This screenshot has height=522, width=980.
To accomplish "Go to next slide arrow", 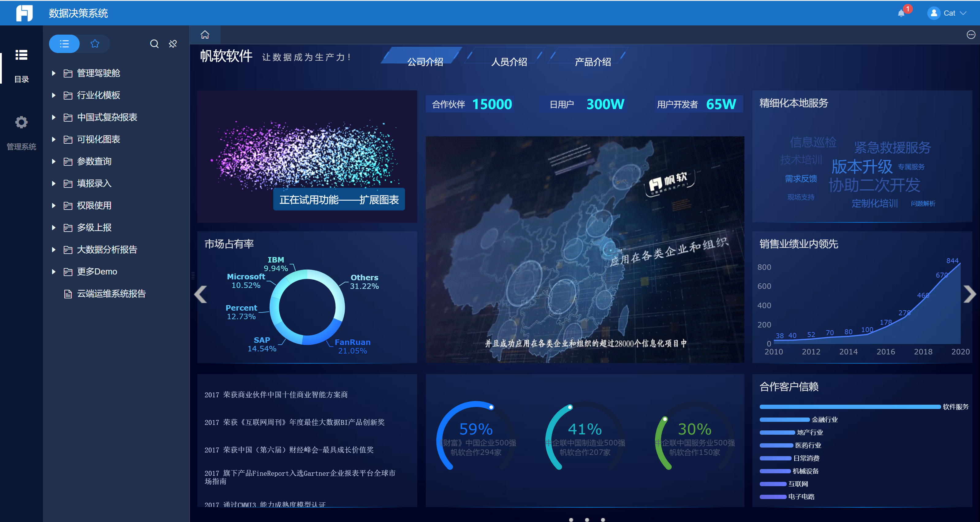I will click(x=969, y=294).
